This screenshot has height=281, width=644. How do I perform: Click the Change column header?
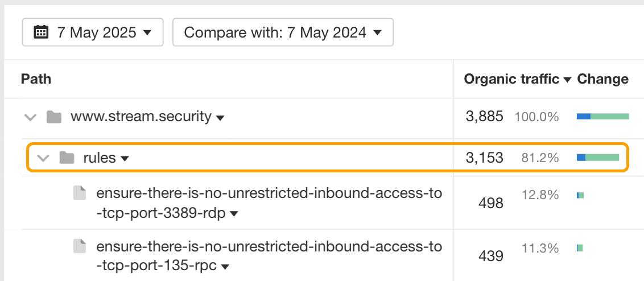tap(602, 79)
